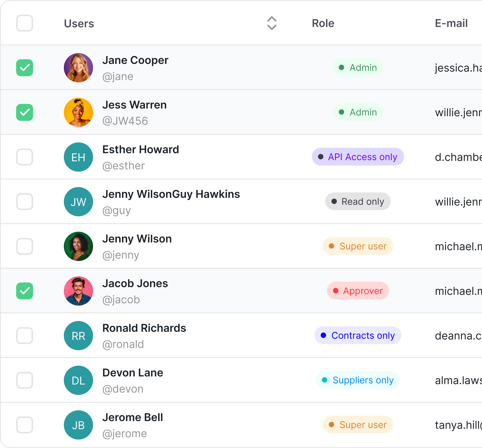Viewport: 482px width, 448px height.
Task: Click the JW initials avatar
Action: pos(78,202)
